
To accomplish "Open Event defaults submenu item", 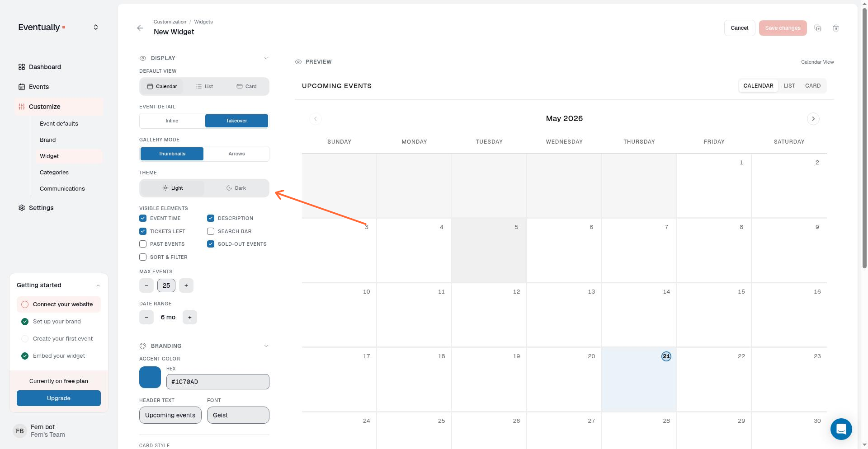I will click(x=59, y=124).
